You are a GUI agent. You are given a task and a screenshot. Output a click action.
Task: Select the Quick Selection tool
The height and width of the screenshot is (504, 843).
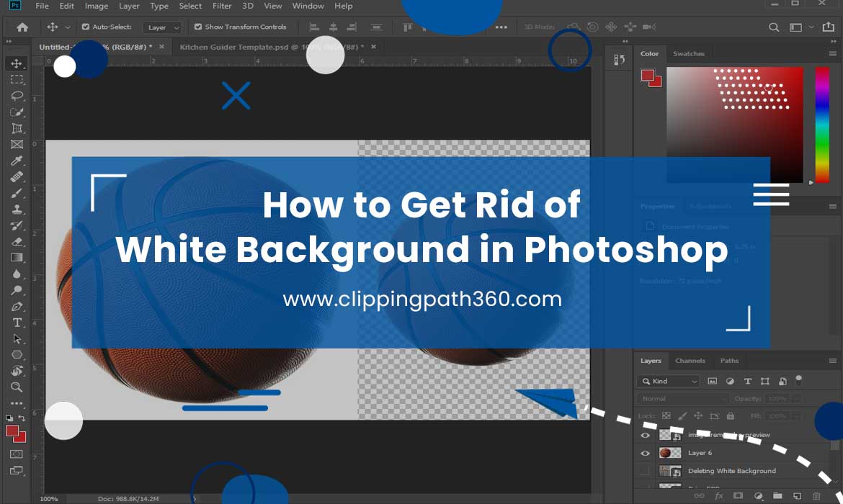(x=17, y=112)
